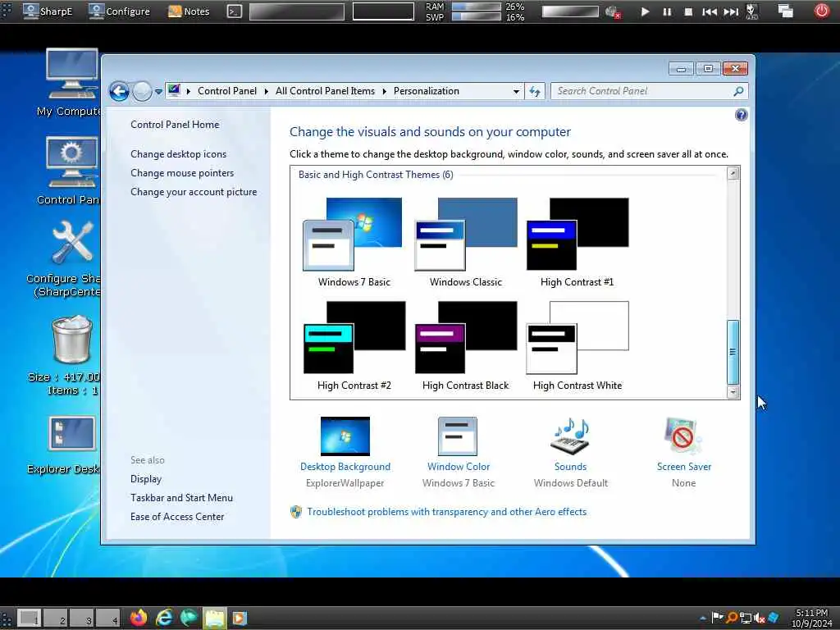Click the theme list scroll up arrow

coord(733,173)
